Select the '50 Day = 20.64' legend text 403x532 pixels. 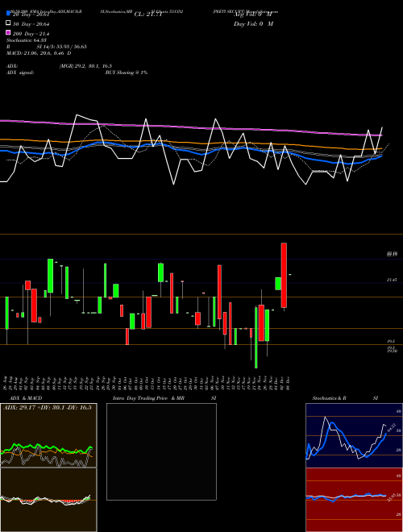coord(31,24)
